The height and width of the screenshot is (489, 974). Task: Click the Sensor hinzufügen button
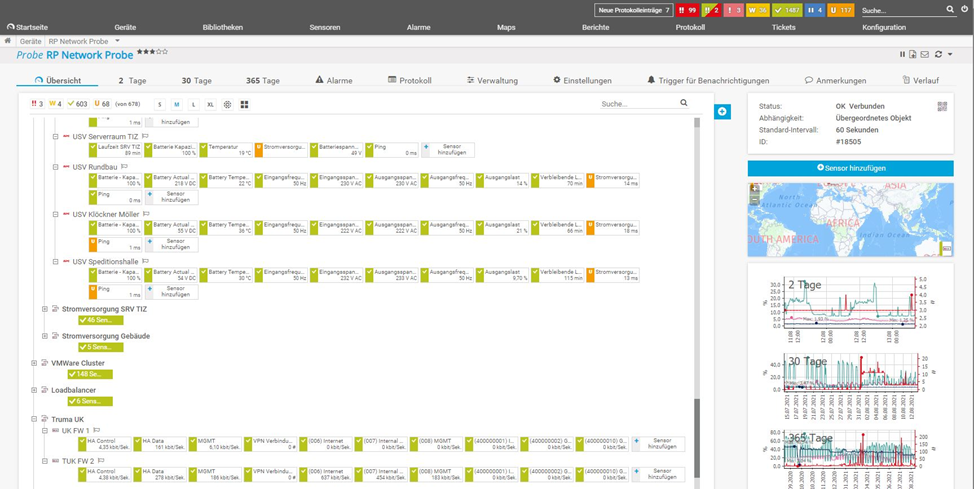[x=850, y=168]
